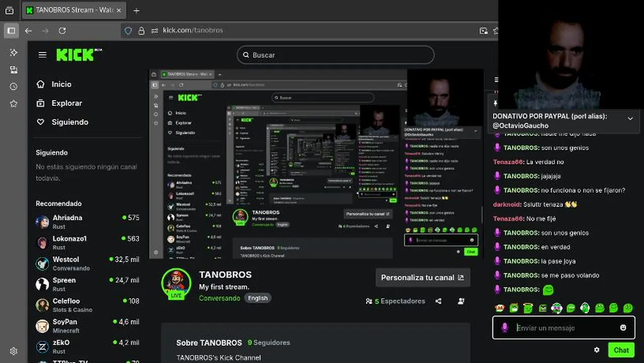The width and height of the screenshot is (644, 363).
Task: Click chat message 'la pase joya'
Action: 558,261
